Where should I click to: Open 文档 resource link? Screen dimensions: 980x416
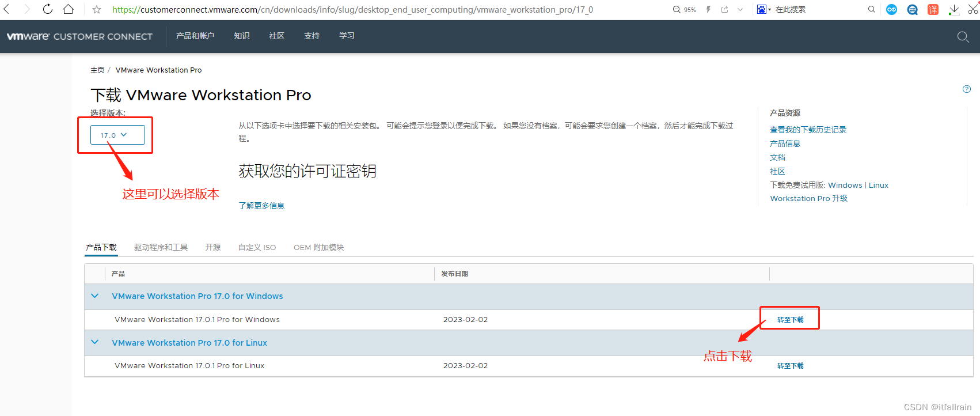click(x=778, y=157)
